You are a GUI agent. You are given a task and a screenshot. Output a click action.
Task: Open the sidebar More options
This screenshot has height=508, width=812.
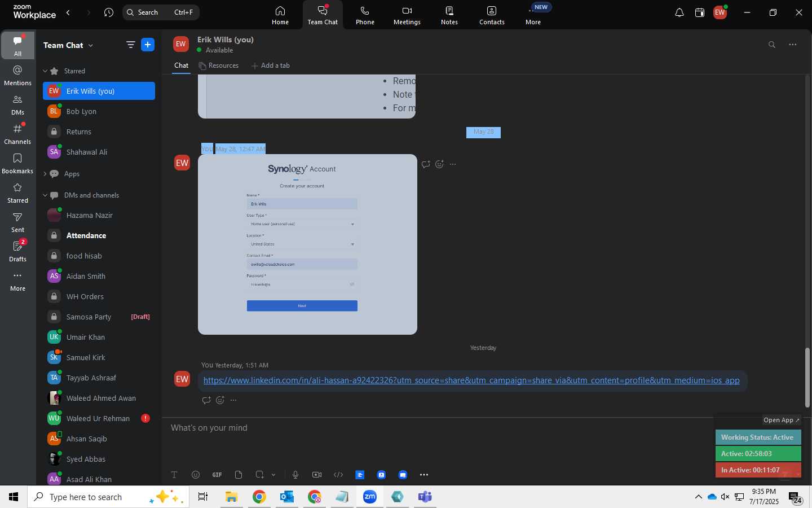coord(17,281)
